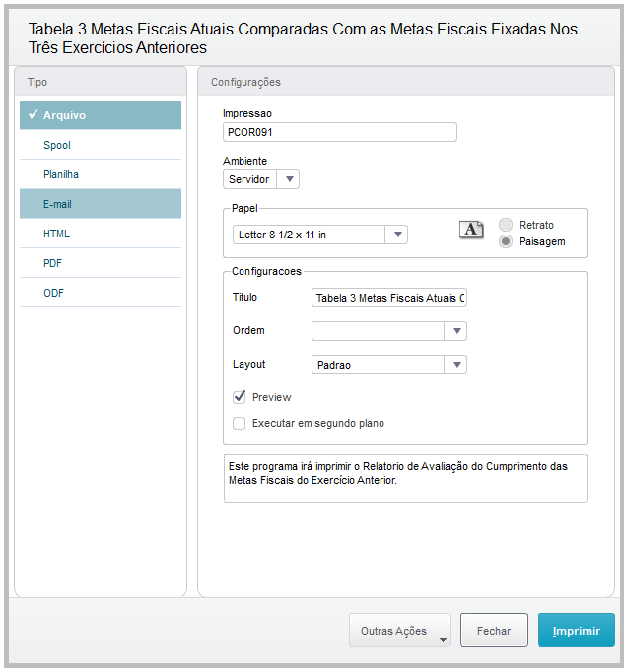Select the Paisagem orientation option
Viewport: 624px width, 672px height.
coord(507,241)
